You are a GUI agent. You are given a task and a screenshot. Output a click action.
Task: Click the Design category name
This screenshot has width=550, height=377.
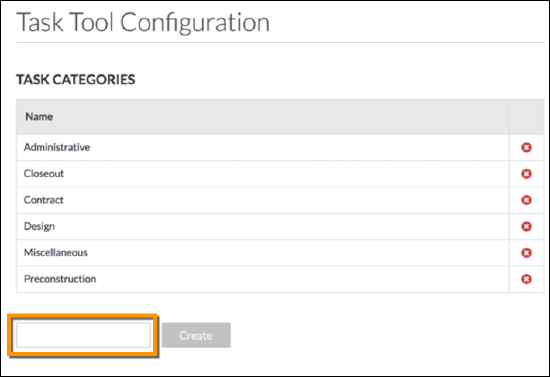click(x=39, y=227)
